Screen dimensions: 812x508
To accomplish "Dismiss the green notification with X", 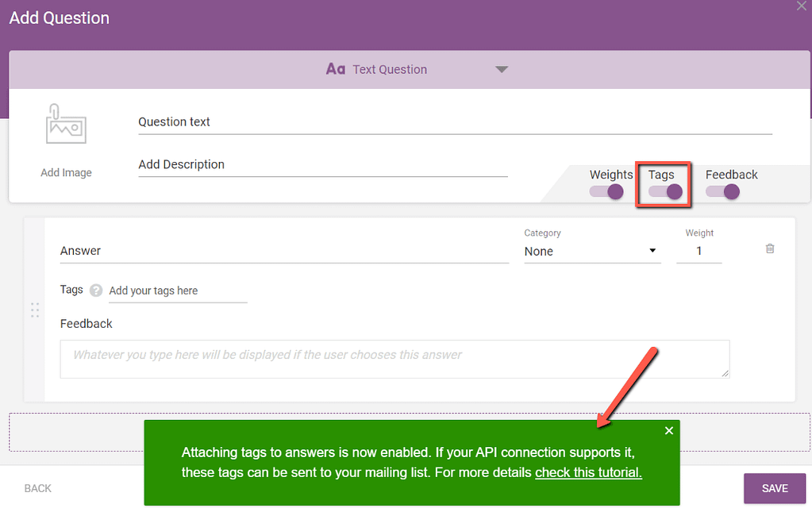I will [668, 430].
